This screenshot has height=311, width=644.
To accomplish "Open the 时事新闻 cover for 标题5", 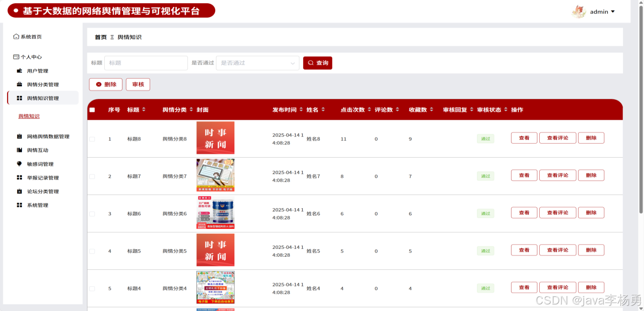I will 216,250.
